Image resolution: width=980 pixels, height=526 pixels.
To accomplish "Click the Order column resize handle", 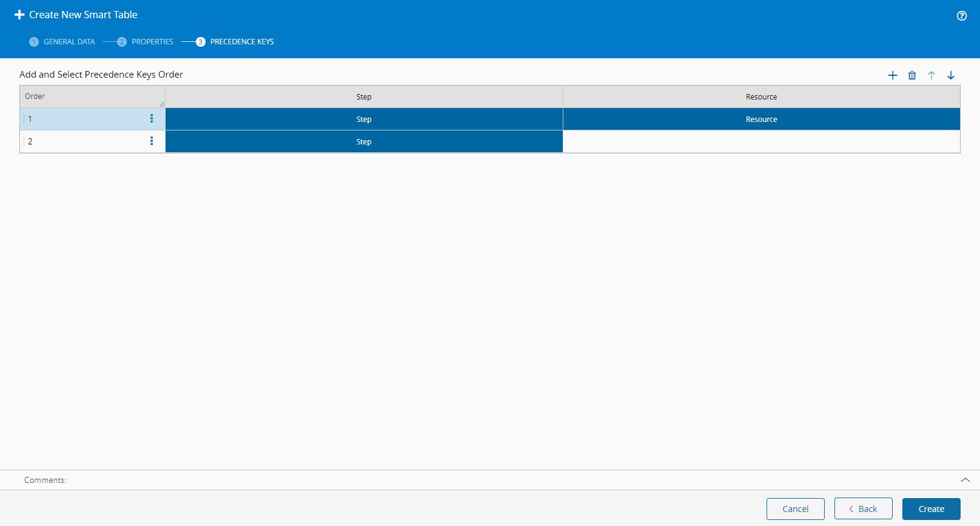I will pos(162,104).
